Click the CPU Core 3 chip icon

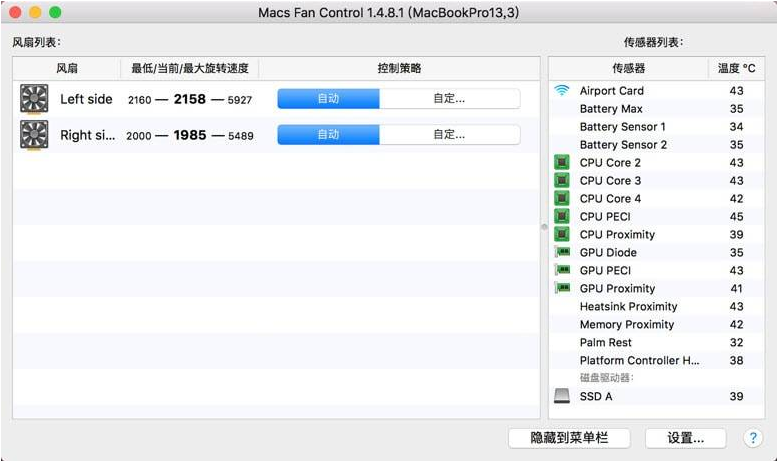(x=562, y=180)
